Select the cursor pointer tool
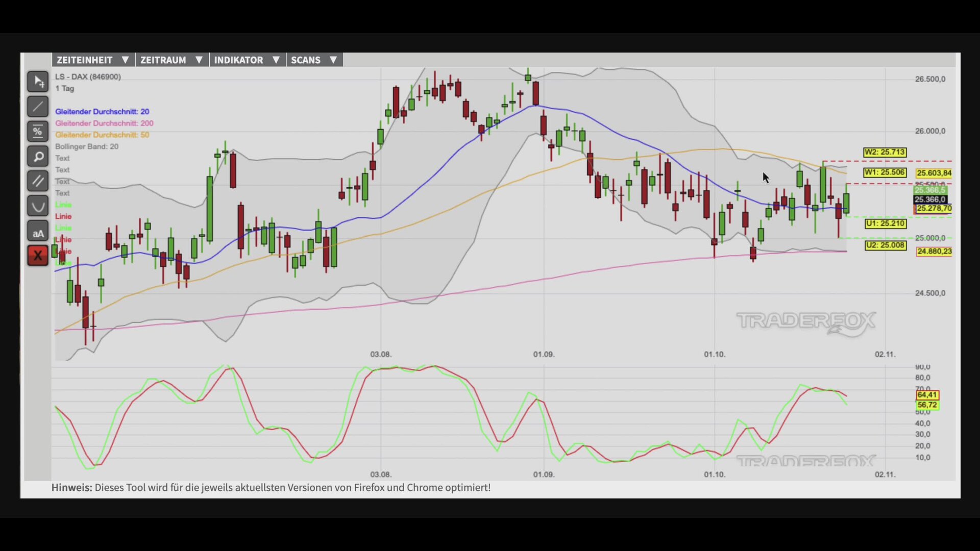This screenshot has width=980, height=551. pyautogui.click(x=38, y=82)
